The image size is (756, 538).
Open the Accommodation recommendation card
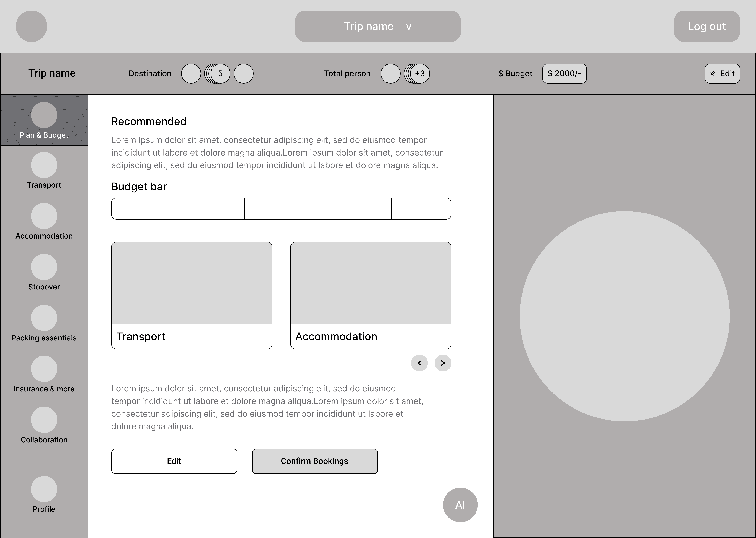click(371, 295)
